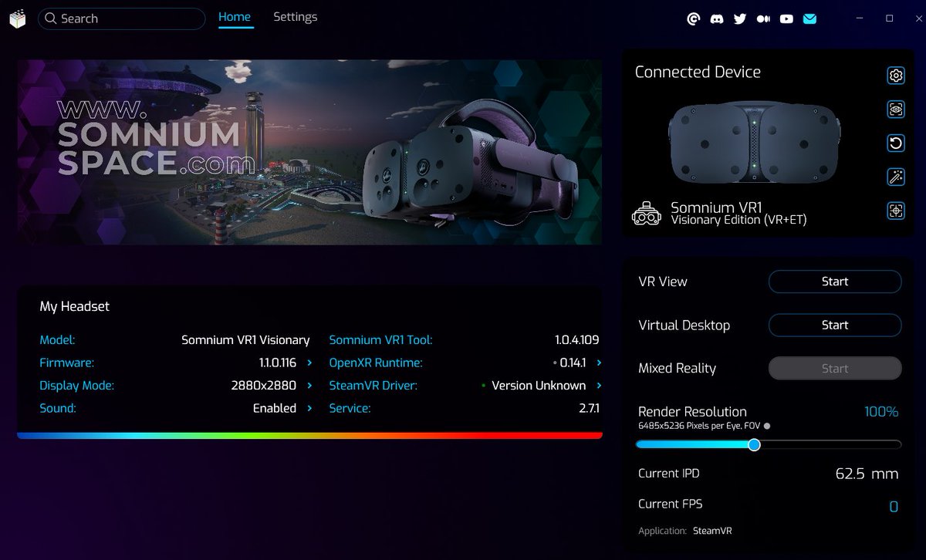Viewport: 926px width, 560px height.
Task: Click the My Headset heading
Action: 75,306
